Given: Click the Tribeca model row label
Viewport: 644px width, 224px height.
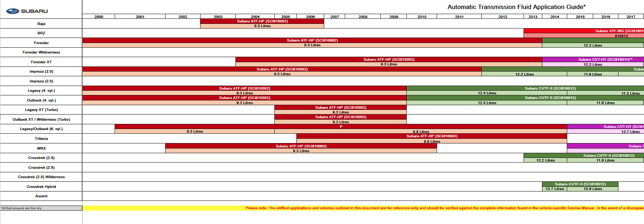Looking at the screenshot, I should click(41, 138).
